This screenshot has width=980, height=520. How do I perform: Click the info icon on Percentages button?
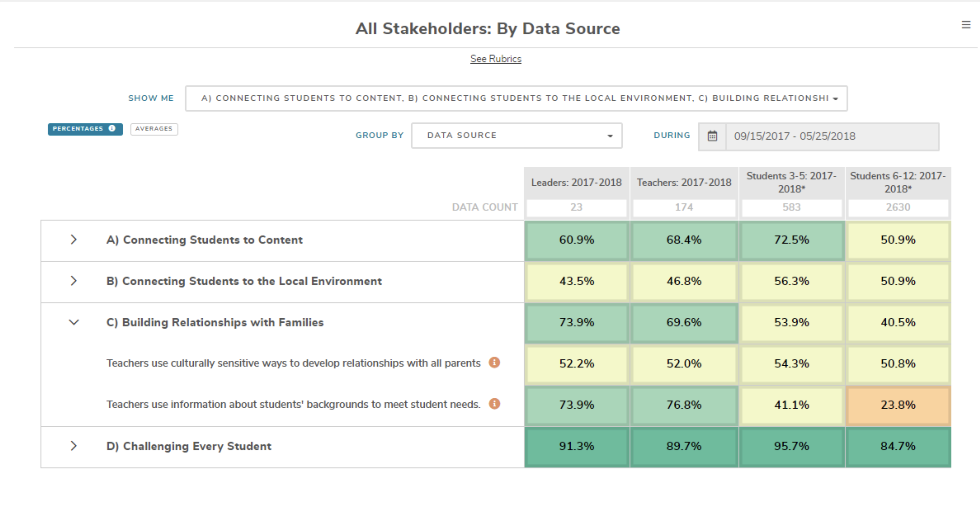(112, 128)
